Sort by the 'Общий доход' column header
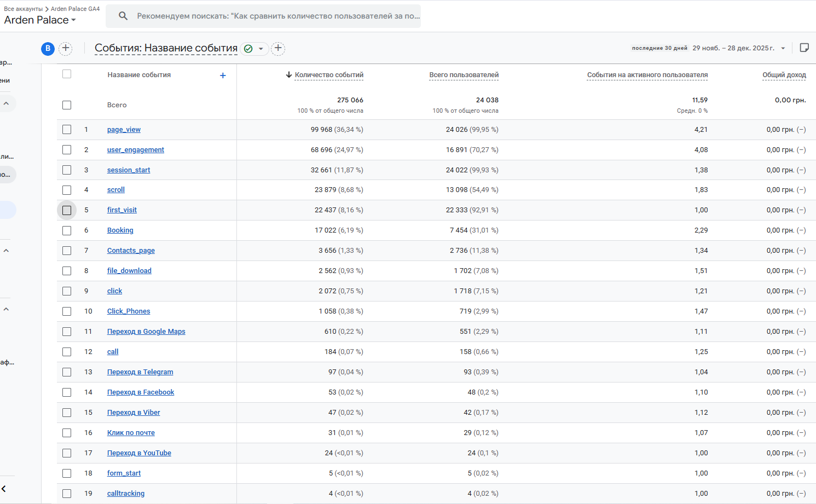Screen dimensions: 816x504 [x=784, y=75]
